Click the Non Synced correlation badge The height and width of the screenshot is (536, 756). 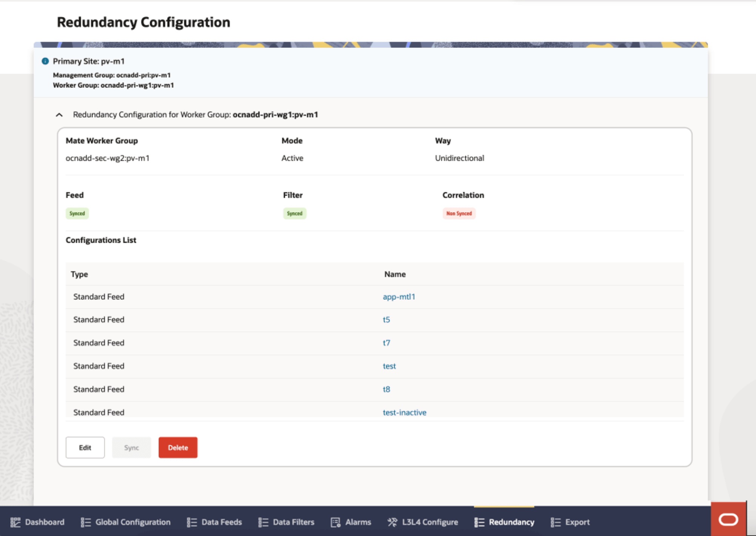point(459,213)
